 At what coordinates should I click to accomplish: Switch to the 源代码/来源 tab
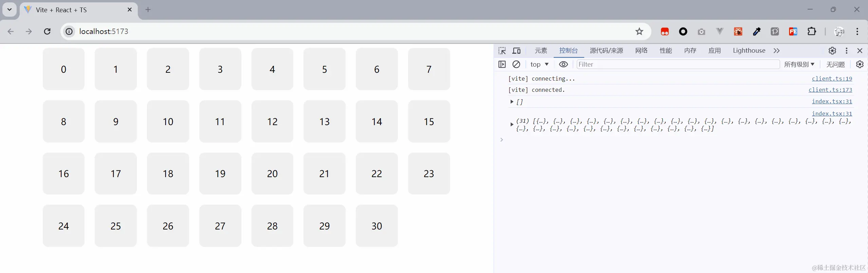point(606,51)
